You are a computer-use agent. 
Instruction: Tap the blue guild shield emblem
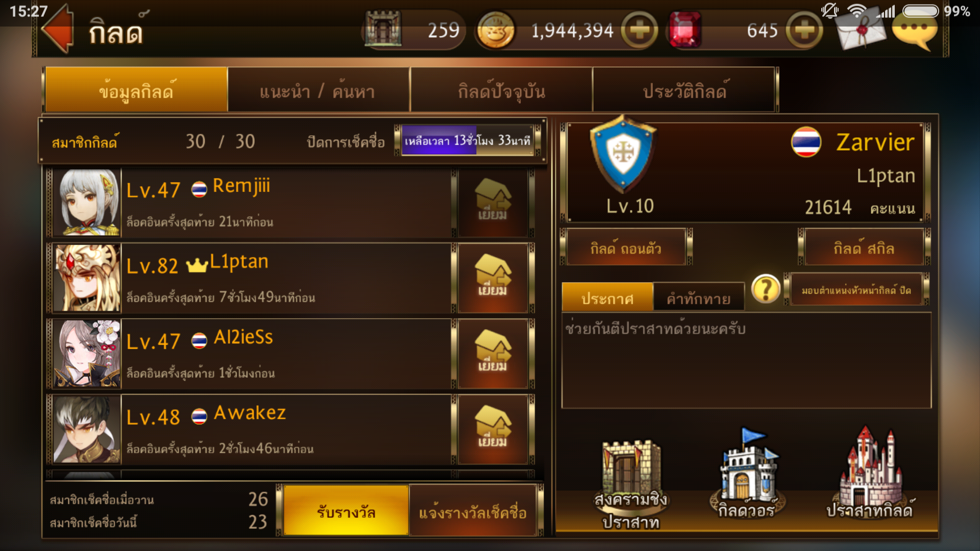[x=623, y=153]
